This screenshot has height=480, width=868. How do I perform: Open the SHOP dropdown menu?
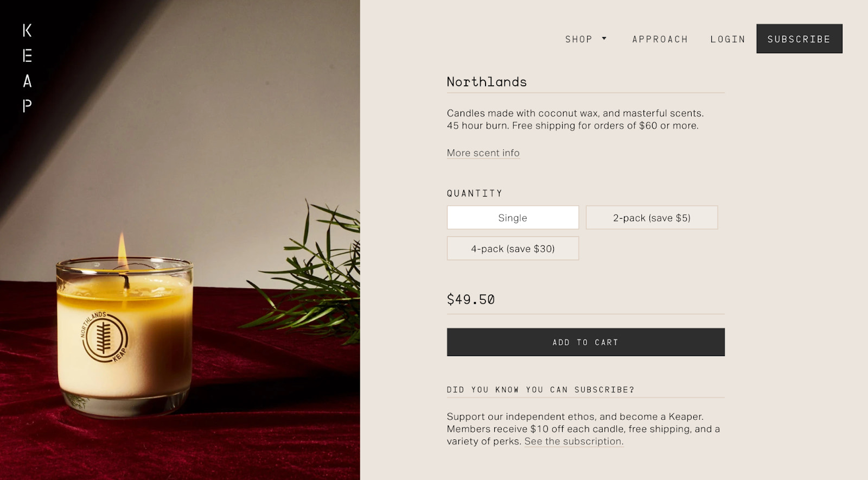[x=578, y=39]
